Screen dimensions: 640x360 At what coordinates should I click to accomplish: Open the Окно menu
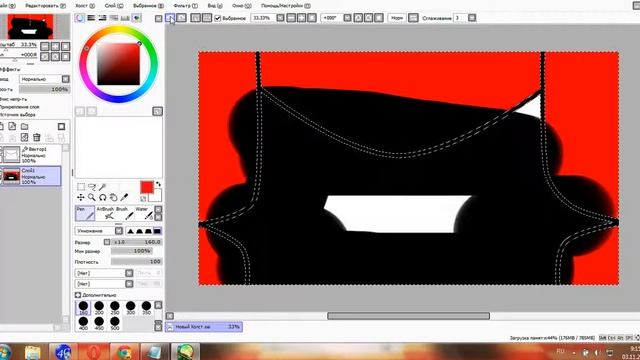(242, 6)
